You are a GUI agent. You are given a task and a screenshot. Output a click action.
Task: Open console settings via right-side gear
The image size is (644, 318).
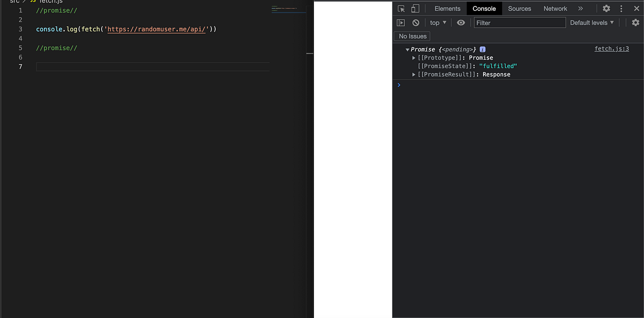[636, 23]
